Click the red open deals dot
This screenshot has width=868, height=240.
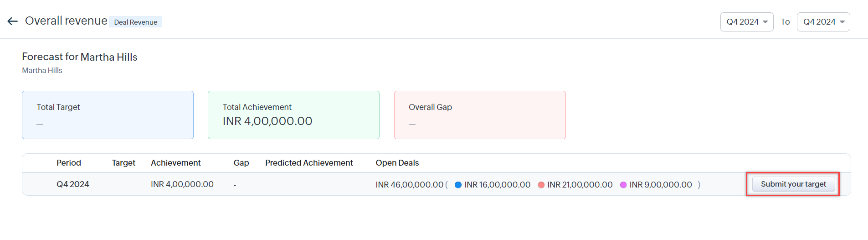click(541, 185)
